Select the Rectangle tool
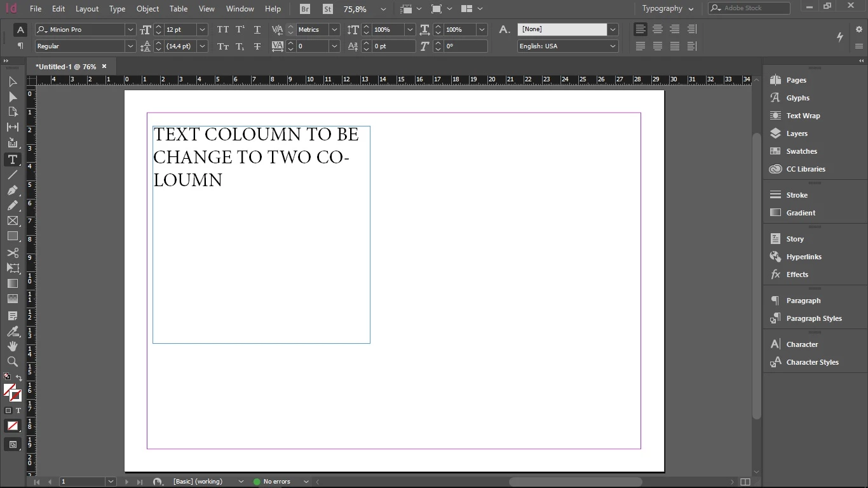 (13, 236)
